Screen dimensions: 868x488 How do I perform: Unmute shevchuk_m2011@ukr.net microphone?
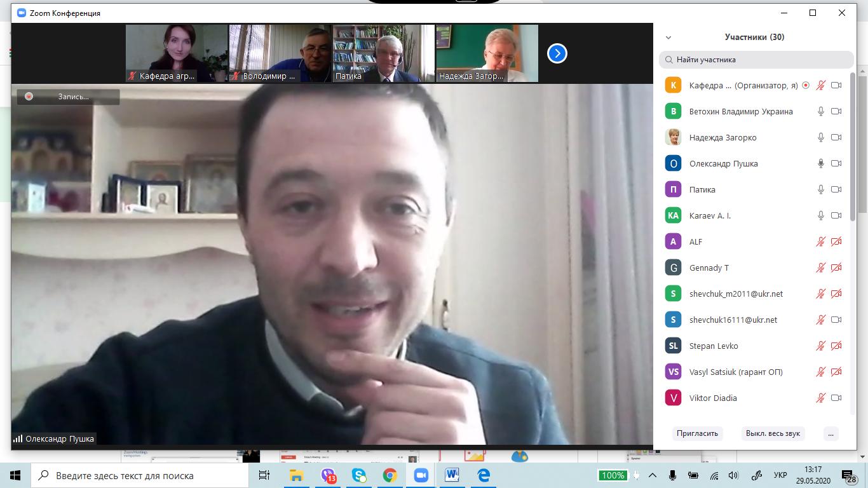(821, 294)
